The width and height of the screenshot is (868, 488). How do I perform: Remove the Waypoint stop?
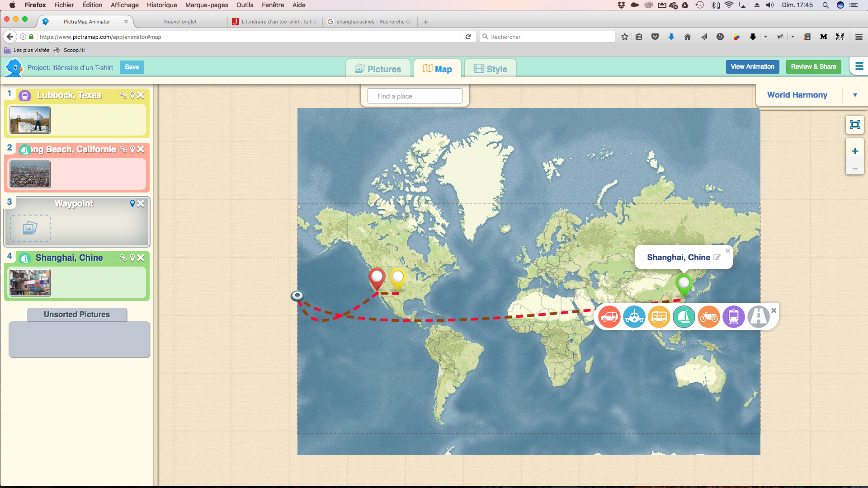click(141, 204)
